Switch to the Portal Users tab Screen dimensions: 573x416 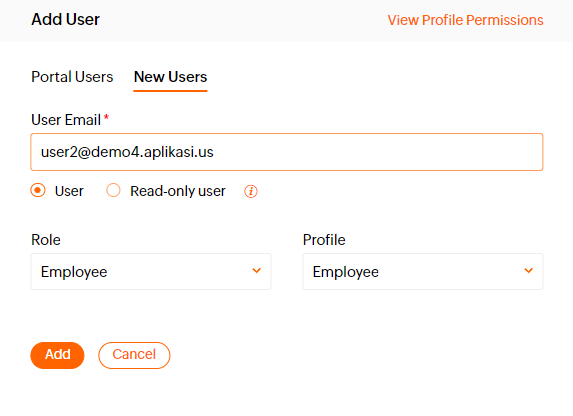72,77
